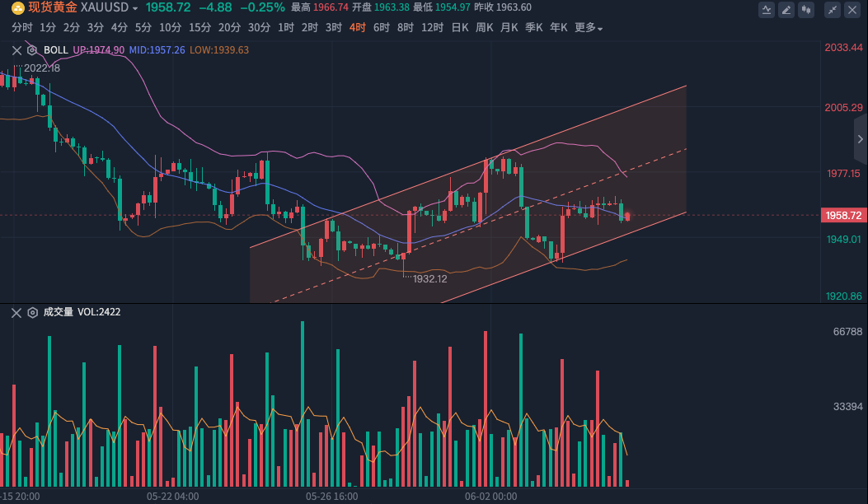Remove the BOLL indicator with X
Screen dimensions: 868x504
[x=16, y=50]
